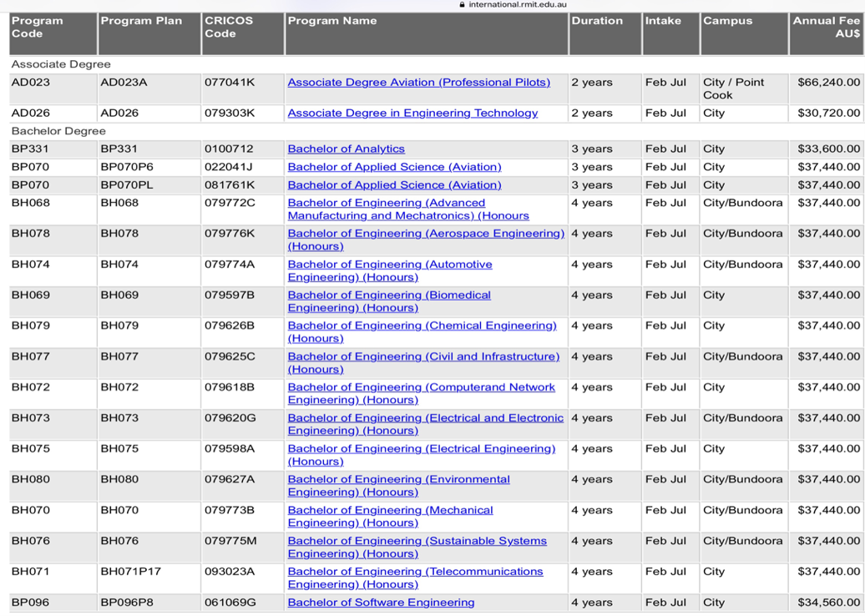Viewport: 865px width, 616px height.
Task: Open Bachelor of Engineering (Electrical Engineering) link
Action: (x=421, y=449)
